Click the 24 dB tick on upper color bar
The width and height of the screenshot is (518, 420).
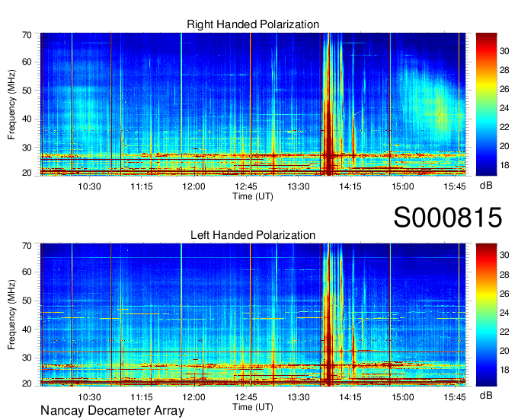(504, 108)
